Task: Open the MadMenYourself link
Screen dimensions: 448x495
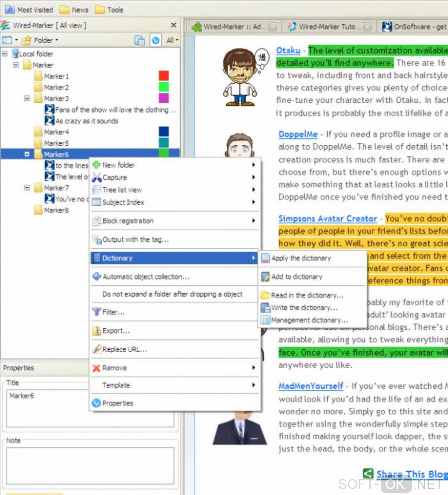Action: click(x=311, y=386)
